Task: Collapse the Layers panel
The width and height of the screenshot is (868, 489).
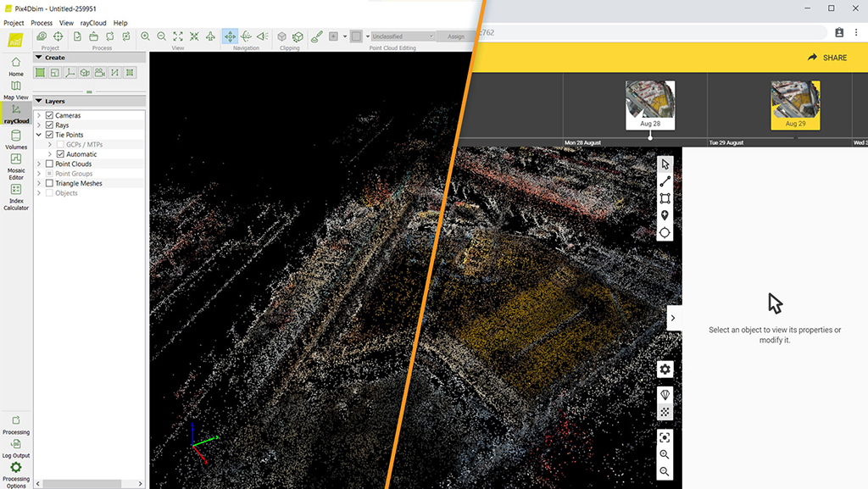Action: pos(39,101)
